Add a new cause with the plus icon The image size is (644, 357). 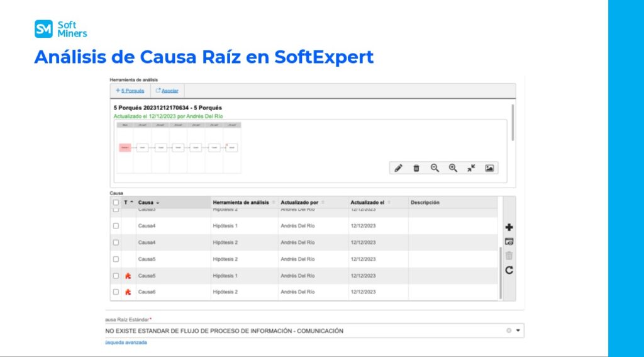509,227
